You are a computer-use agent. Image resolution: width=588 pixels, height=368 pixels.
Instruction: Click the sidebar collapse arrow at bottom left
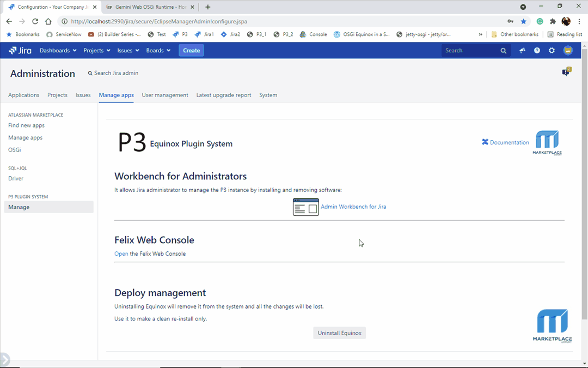4,359
